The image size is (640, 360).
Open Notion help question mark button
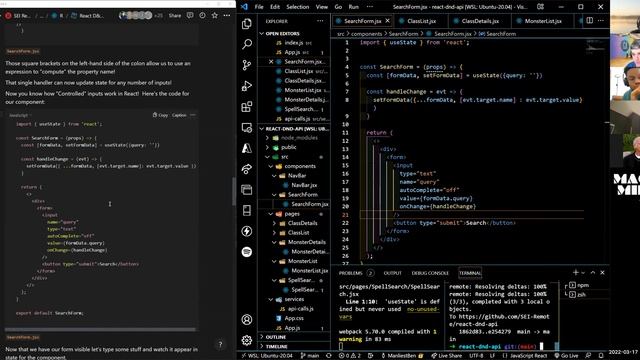click(220, 344)
